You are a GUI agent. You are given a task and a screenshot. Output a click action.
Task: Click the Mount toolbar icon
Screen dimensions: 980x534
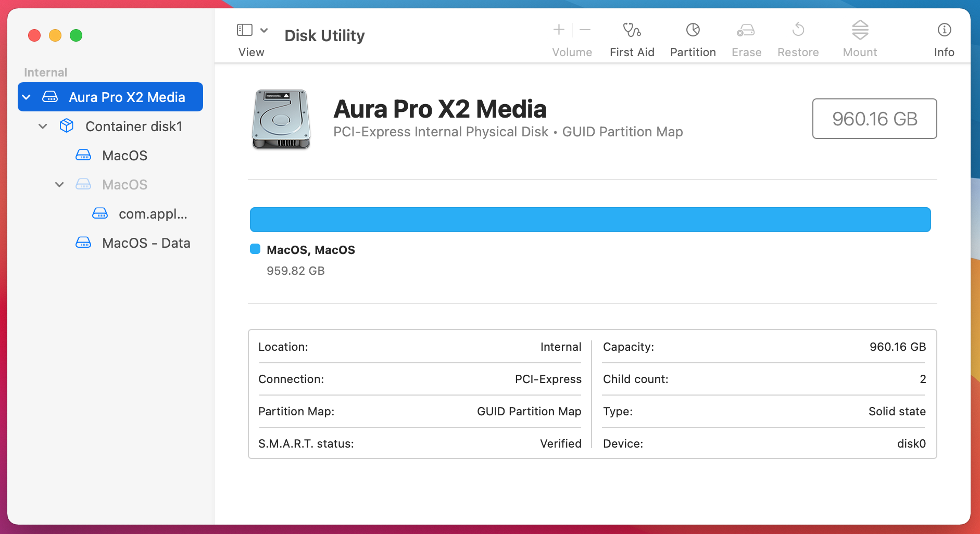pos(860,30)
